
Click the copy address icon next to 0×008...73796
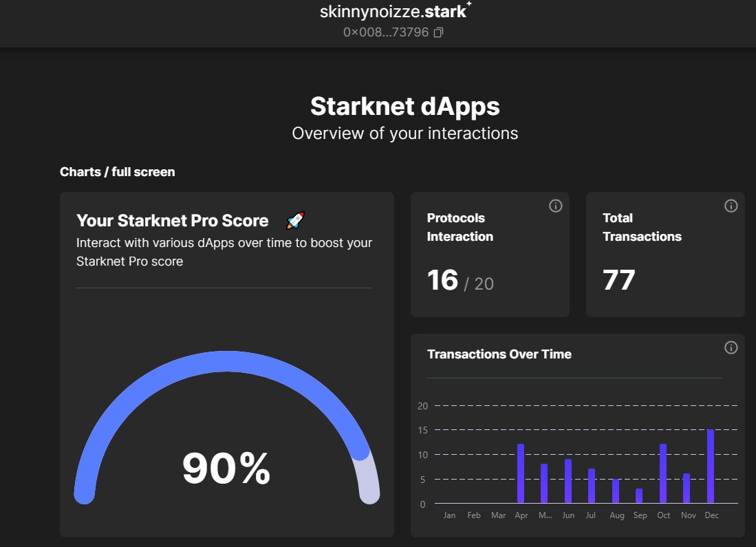(438, 32)
